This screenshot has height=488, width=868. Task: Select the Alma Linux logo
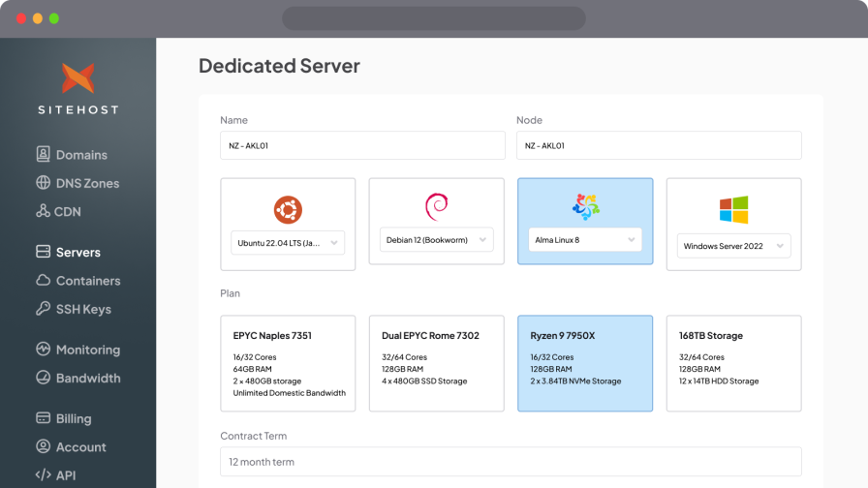[585, 206]
